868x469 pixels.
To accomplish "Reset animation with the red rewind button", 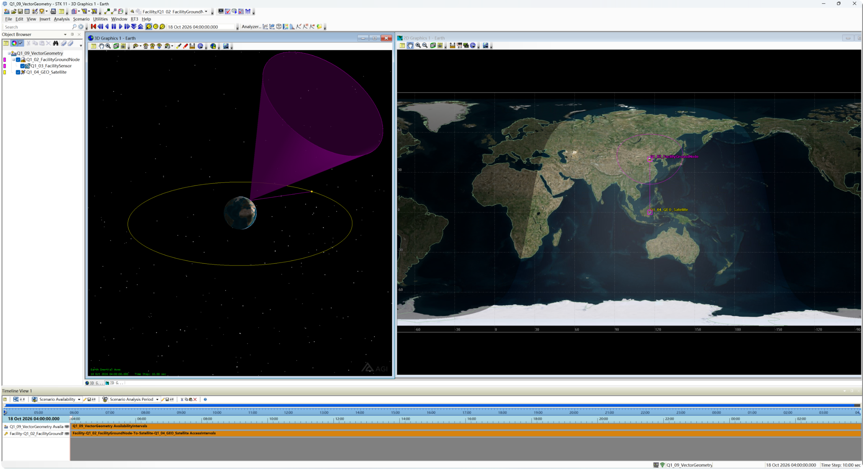I will [93, 27].
